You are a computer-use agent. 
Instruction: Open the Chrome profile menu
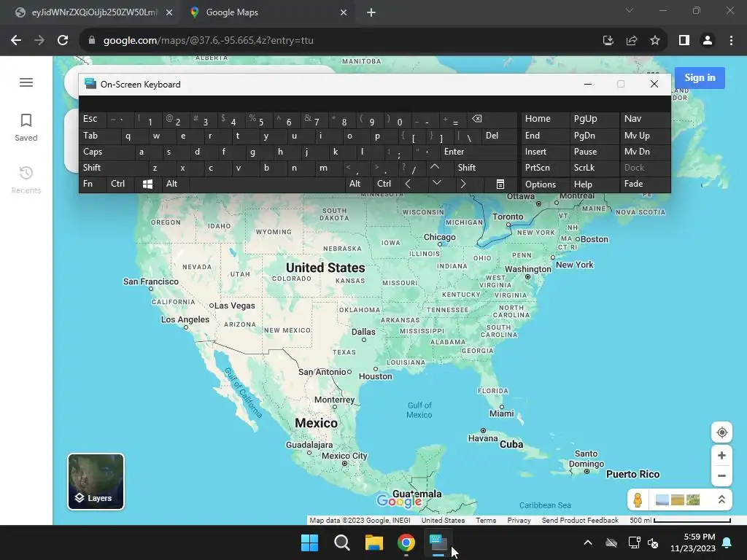[708, 41]
